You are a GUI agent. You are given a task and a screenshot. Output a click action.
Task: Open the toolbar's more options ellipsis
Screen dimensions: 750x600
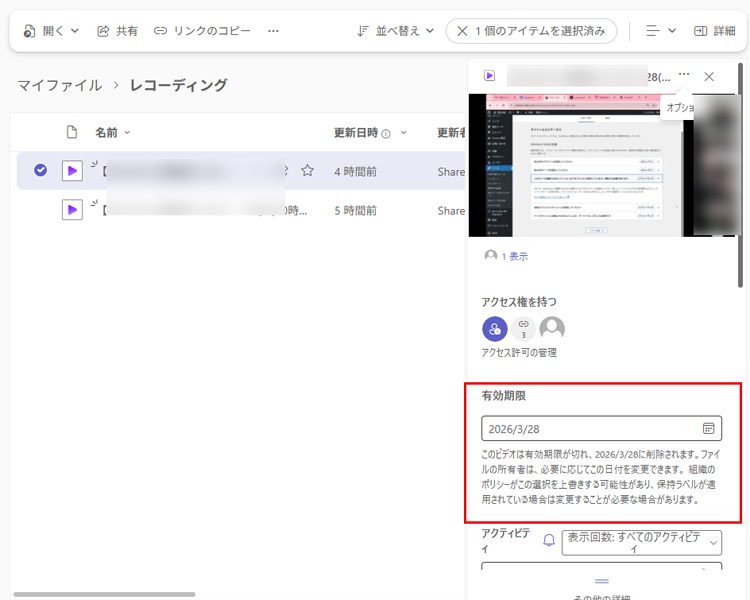[x=273, y=31]
